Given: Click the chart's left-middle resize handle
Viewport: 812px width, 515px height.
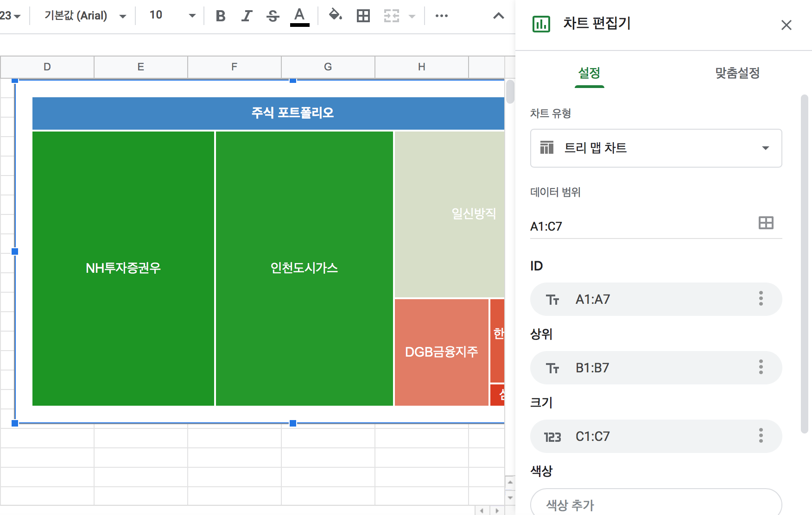Looking at the screenshot, I should pyautogui.click(x=15, y=251).
